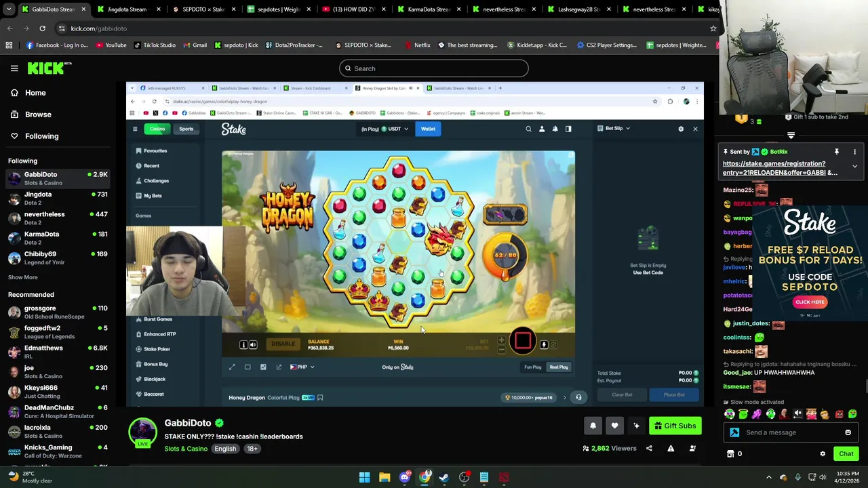The width and height of the screenshot is (868, 488).
Task: Open the Chrome tab search dropdown
Action: [x=9, y=9]
